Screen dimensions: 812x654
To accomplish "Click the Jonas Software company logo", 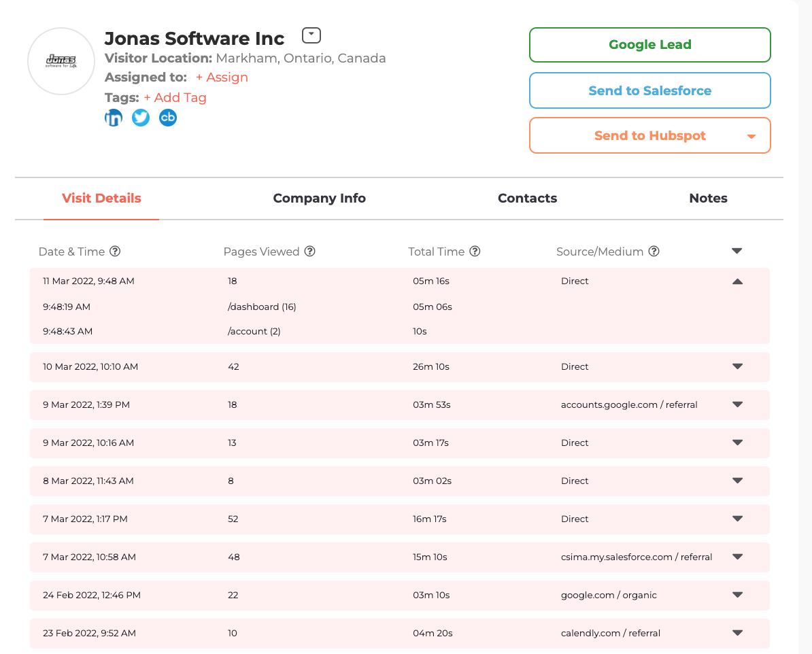I will pyautogui.click(x=61, y=61).
